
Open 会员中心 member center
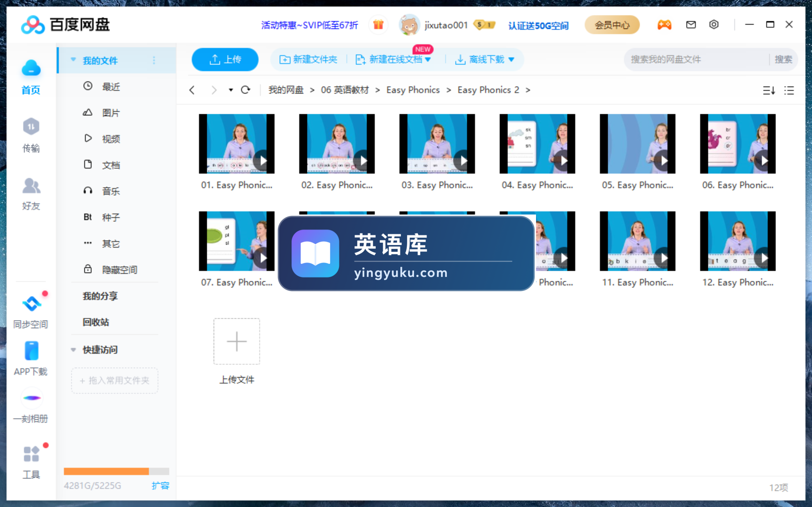click(612, 25)
